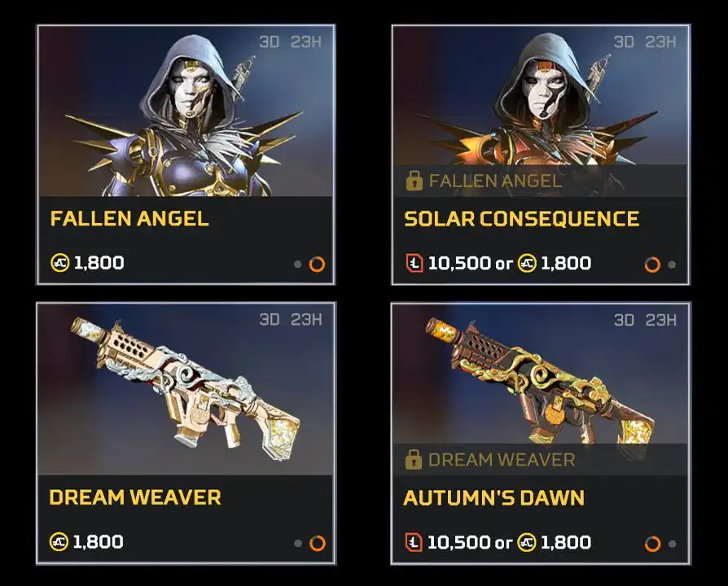
Task: Open the Fallen Angel skin preview image
Action: pyautogui.click(x=186, y=112)
